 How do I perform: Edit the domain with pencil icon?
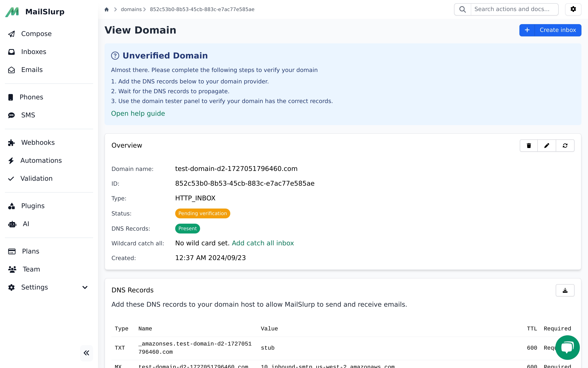click(x=547, y=146)
